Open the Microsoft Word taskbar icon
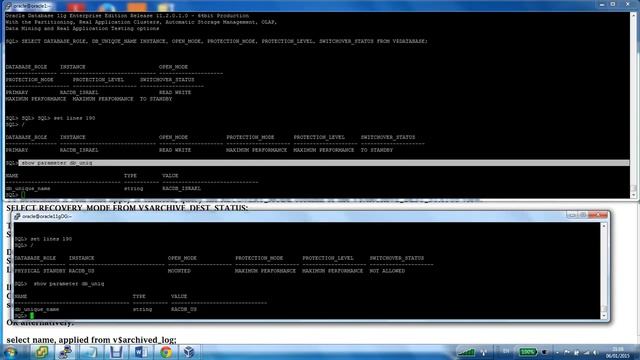The image size is (640, 360). coord(141,352)
